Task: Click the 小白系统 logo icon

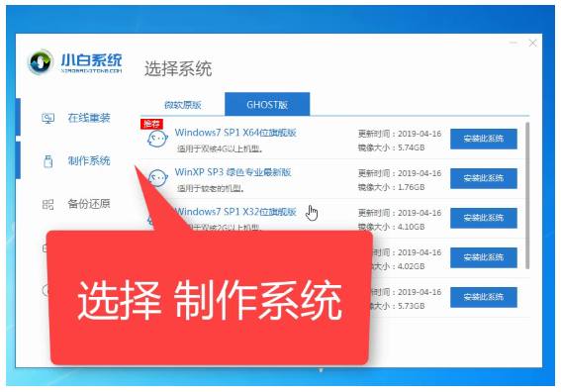Action: tap(41, 61)
